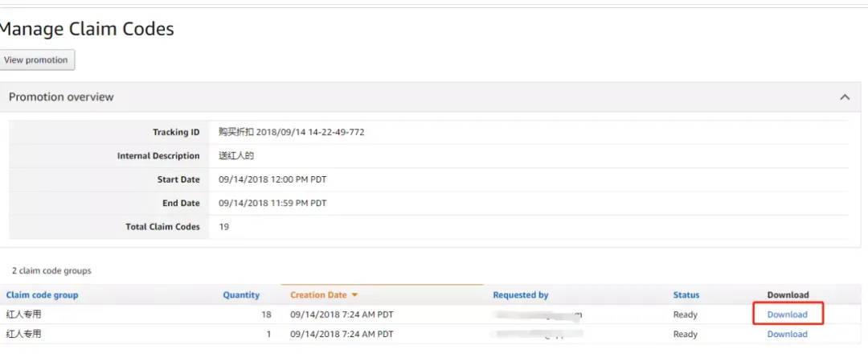Click the '2 claim code groups' text
868x354 pixels.
coord(51,271)
